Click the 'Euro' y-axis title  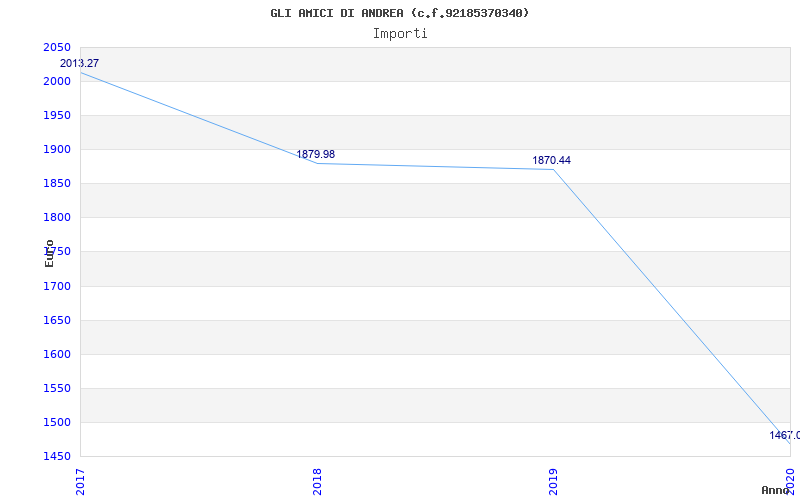coord(49,254)
